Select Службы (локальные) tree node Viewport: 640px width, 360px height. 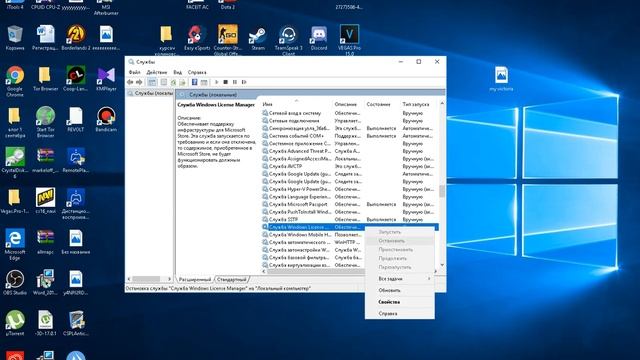(150, 93)
